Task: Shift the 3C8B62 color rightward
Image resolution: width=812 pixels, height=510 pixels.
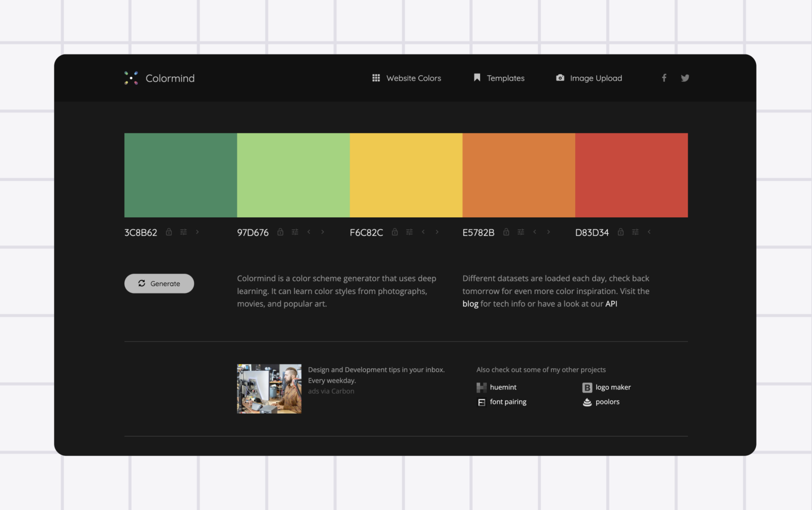Action: click(x=197, y=232)
